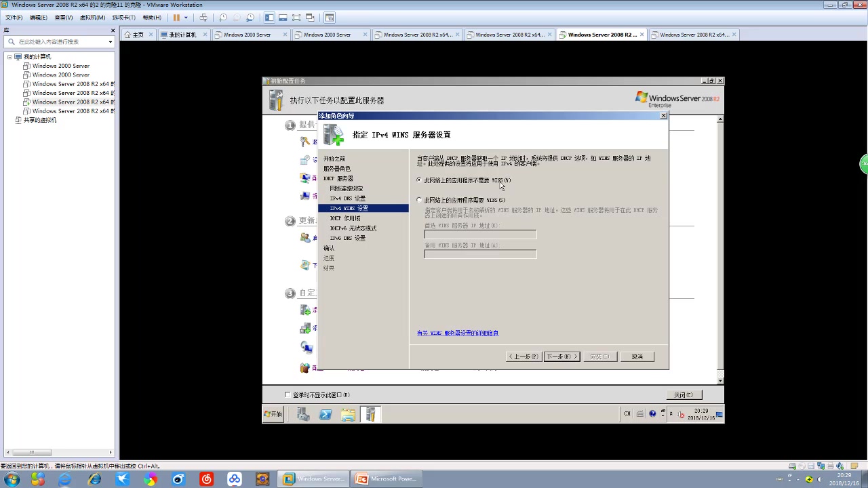Open the library search dropdown arrow
The image size is (868, 488).
click(x=110, y=41)
